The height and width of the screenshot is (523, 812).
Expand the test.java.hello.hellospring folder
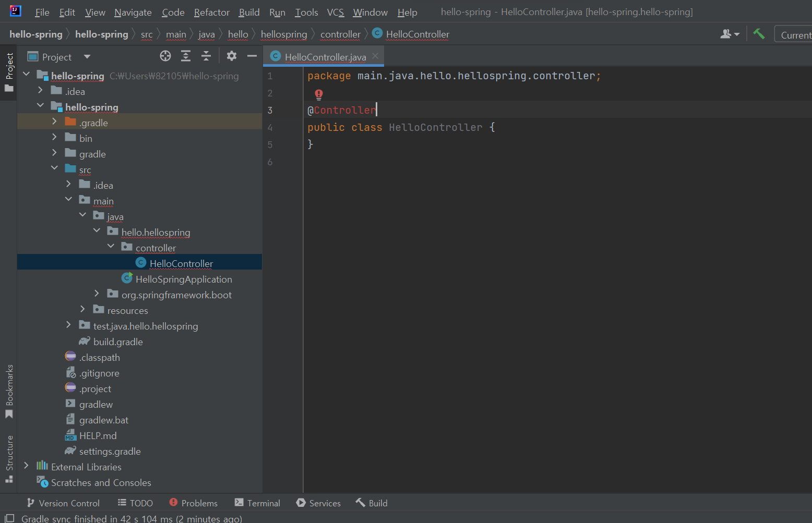tap(69, 324)
